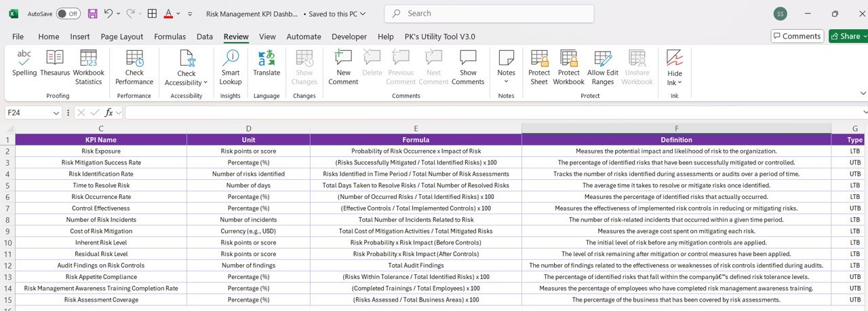This screenshot has height=311, width=868.
Task: Click the Search box in title bar
Action: (x=489, y=14)
